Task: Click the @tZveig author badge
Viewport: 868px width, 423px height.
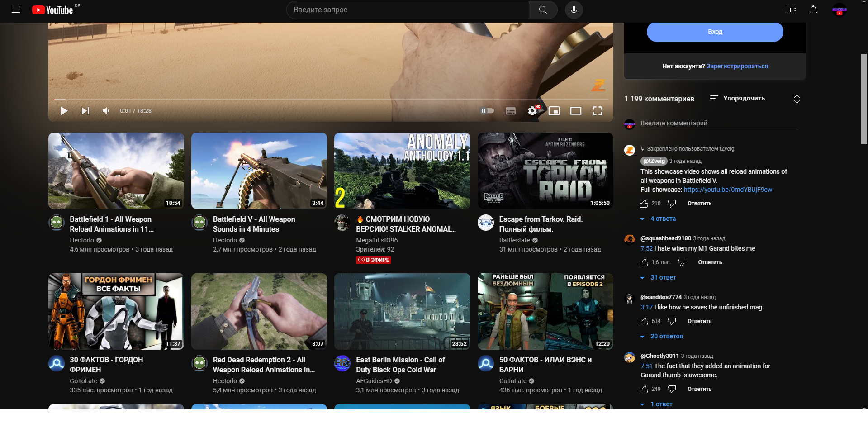Action: (654, 161)
